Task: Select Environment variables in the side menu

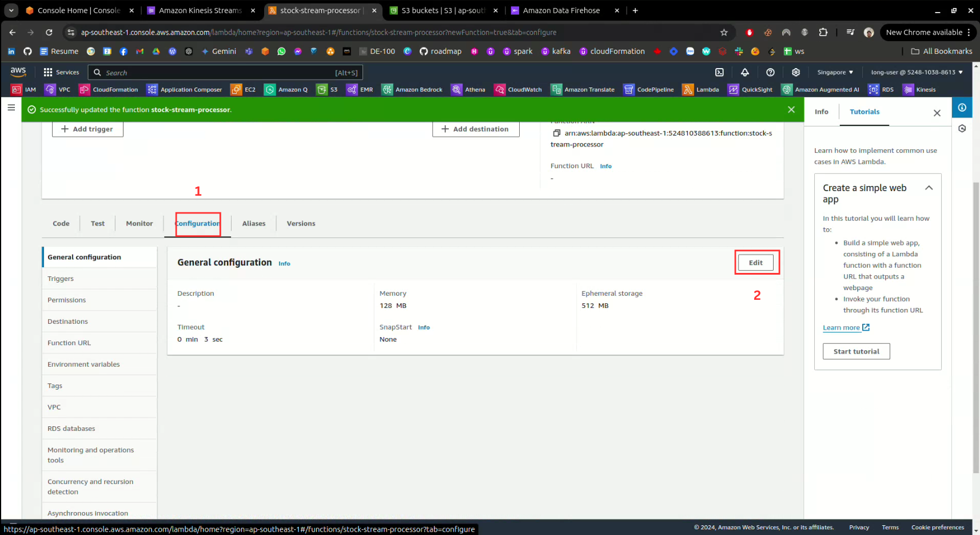Action: pos(83,364)
